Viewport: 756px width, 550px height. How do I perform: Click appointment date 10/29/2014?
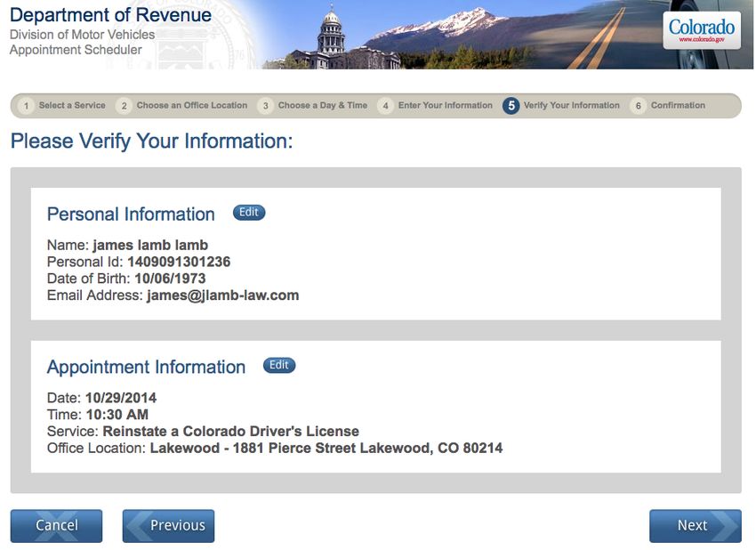pyautogui.click(x=121, y=398)
